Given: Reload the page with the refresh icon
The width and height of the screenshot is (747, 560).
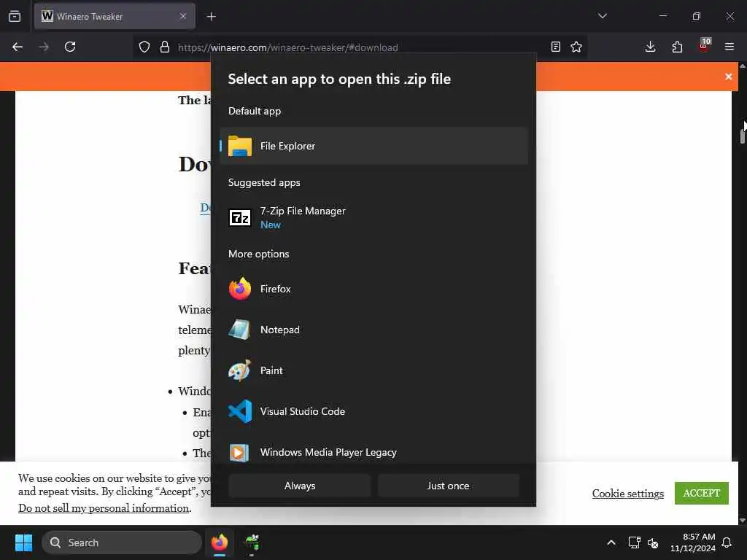Looking at the screenshot, I should click(x=70, y=47).
